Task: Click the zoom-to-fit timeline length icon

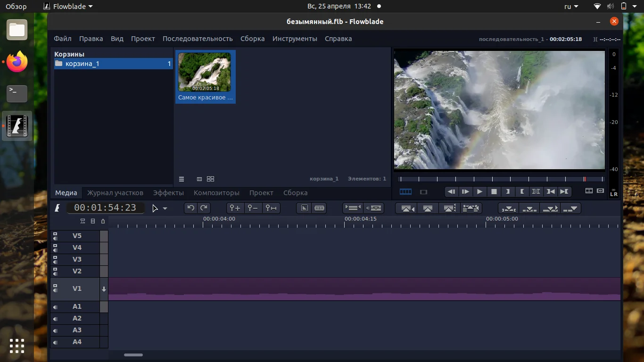Action: tap(271, 208)
